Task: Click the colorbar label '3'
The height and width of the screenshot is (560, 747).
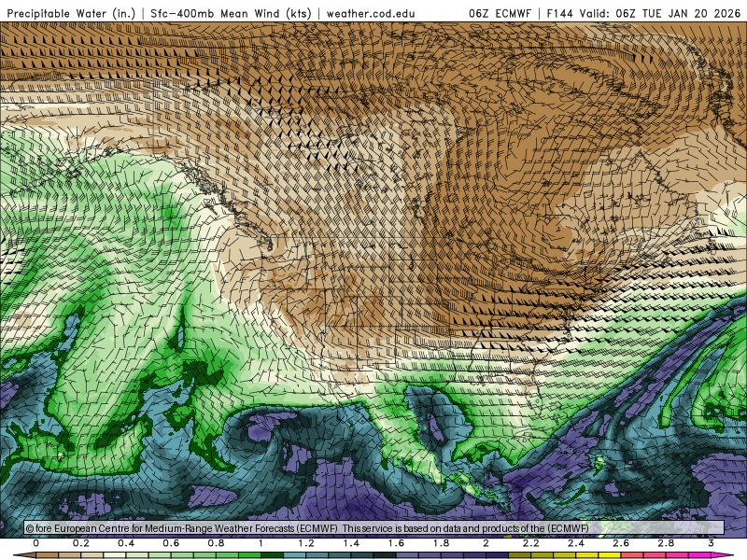Action: pyautogui.click(x=711, y=543)
